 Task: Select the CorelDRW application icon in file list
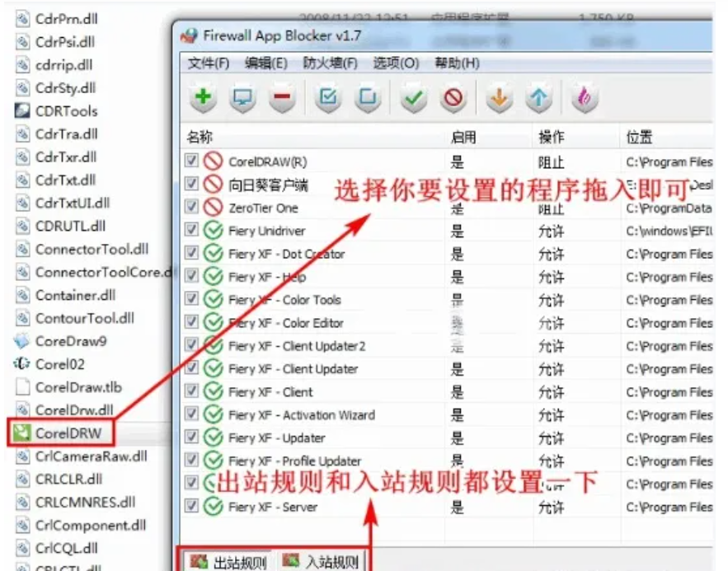pos(21,433)
